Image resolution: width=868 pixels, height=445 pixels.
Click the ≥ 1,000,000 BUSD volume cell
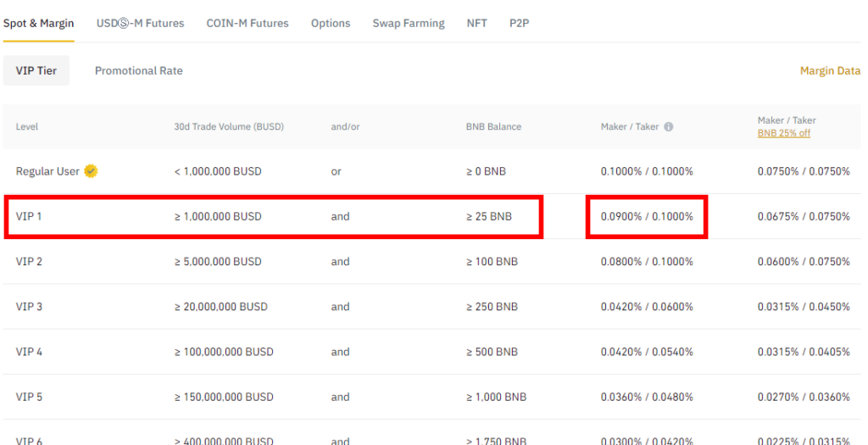(218, 216)
